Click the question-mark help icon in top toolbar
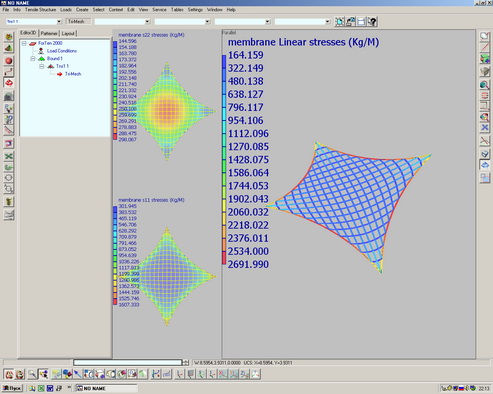The image size is (493, 394). pos(372,22)
